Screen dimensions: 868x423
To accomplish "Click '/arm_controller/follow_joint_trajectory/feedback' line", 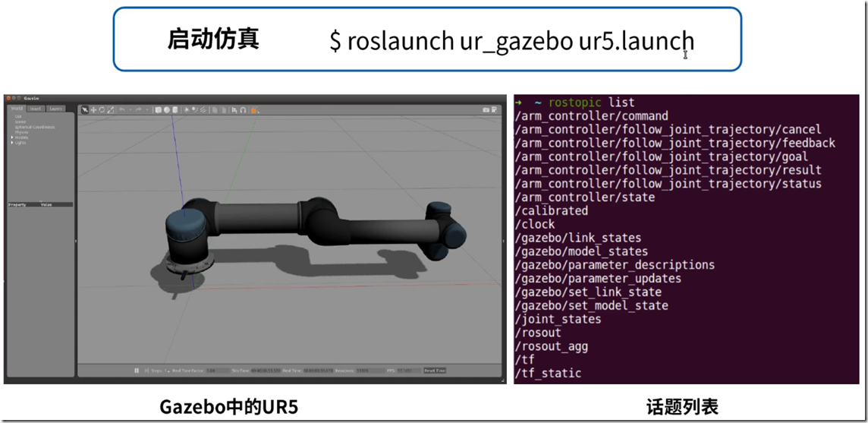I will pyautogui.click(x=675, y=143).
